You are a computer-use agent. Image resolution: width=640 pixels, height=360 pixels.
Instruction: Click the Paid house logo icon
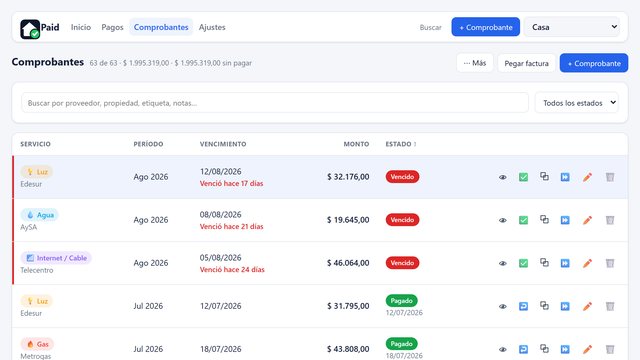(x=30, y=29)
